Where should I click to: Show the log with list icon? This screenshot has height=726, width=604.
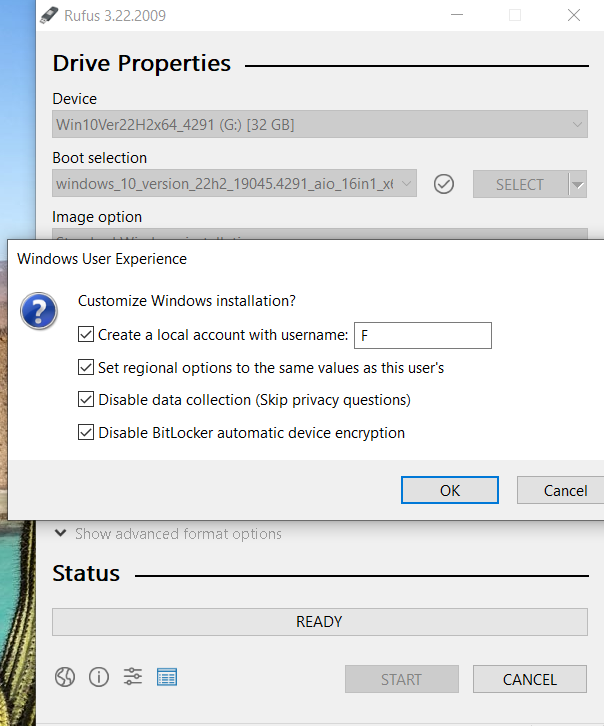pyautogui.click(x=167, y=677)
